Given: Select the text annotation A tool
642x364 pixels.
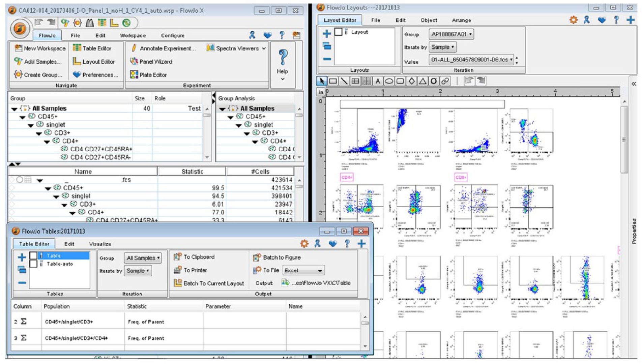Looking at the screenshot, I should [378, 81].
